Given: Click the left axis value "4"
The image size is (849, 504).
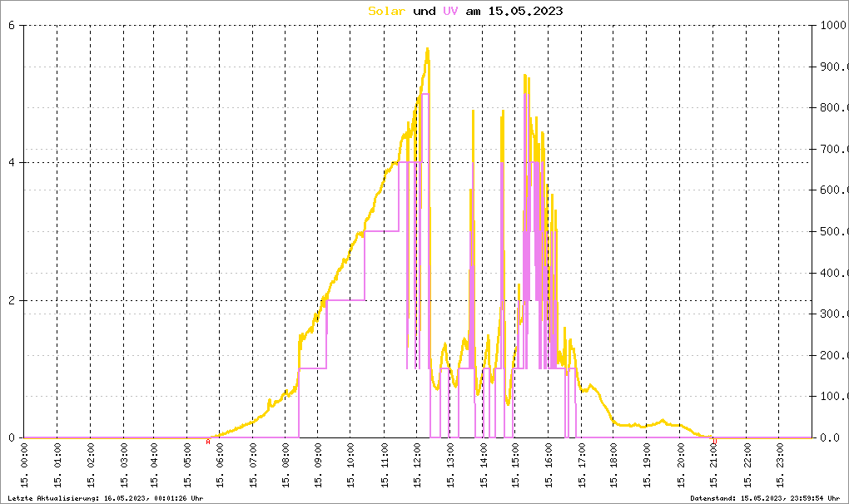Looking at the screenshot, I should point(12,163).
